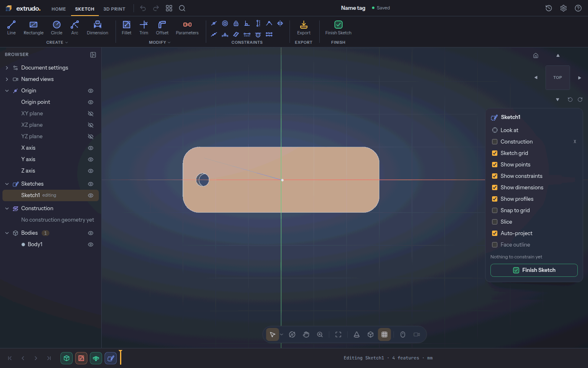Screen dimensions: 588x368
Task: Open the Create dropdown menu
Action: click(57, 43)
